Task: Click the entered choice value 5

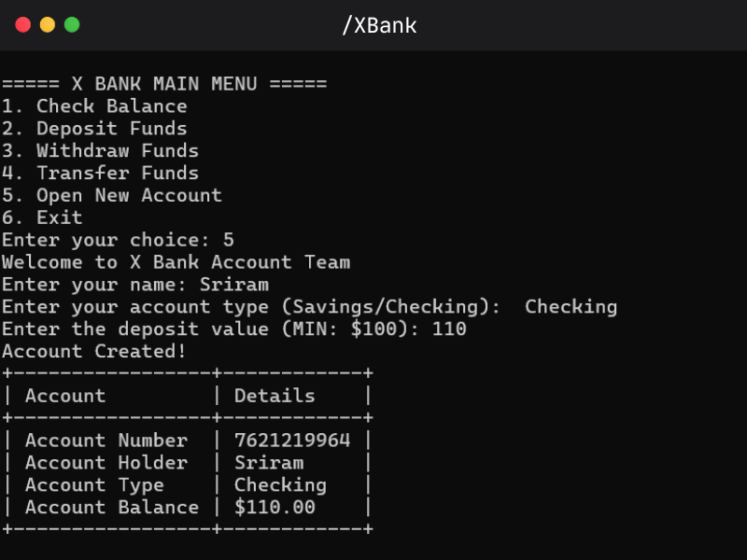Action: [x=229, y=241]
